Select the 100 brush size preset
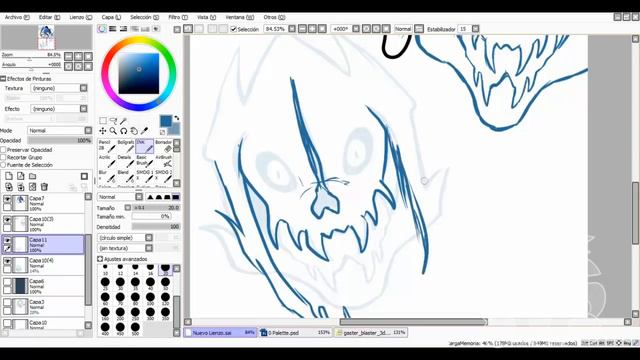The height and width of the screenshot is (360, 640). (150, 298)
